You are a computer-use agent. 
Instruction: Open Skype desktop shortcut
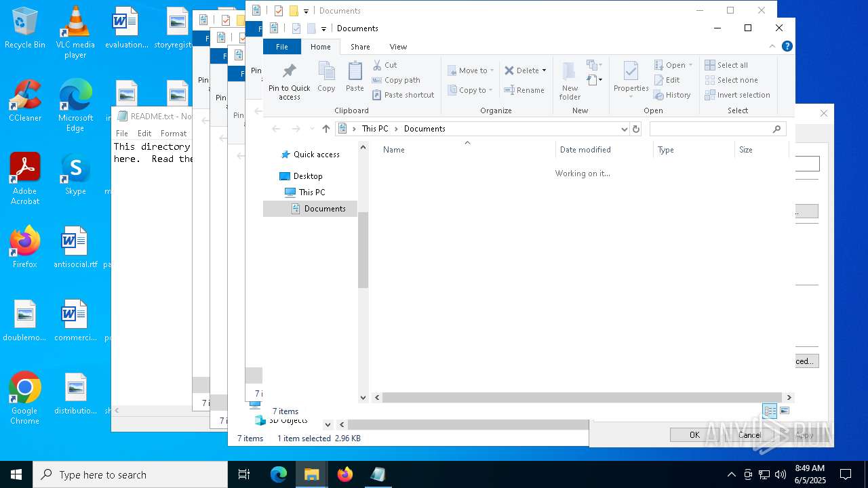(x=75, y=175)
